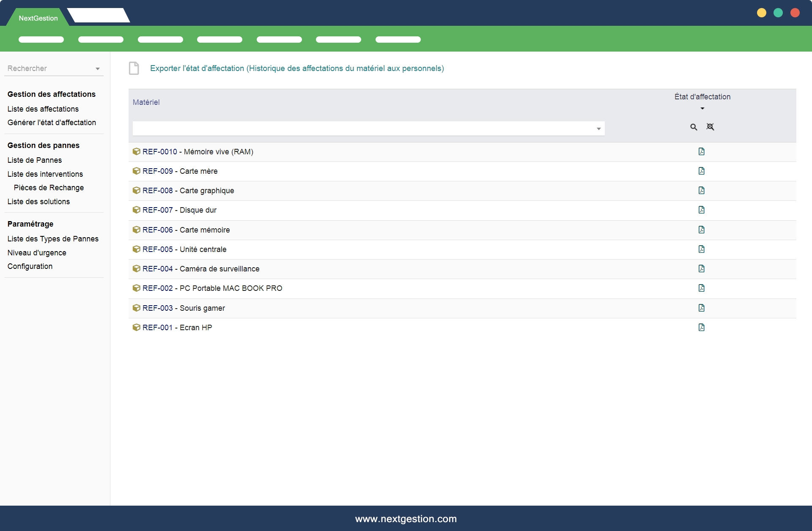The height and width of the screenshot is (531, 812).
Task: Switch to the NextGestion tab
Action: point(38,18)
